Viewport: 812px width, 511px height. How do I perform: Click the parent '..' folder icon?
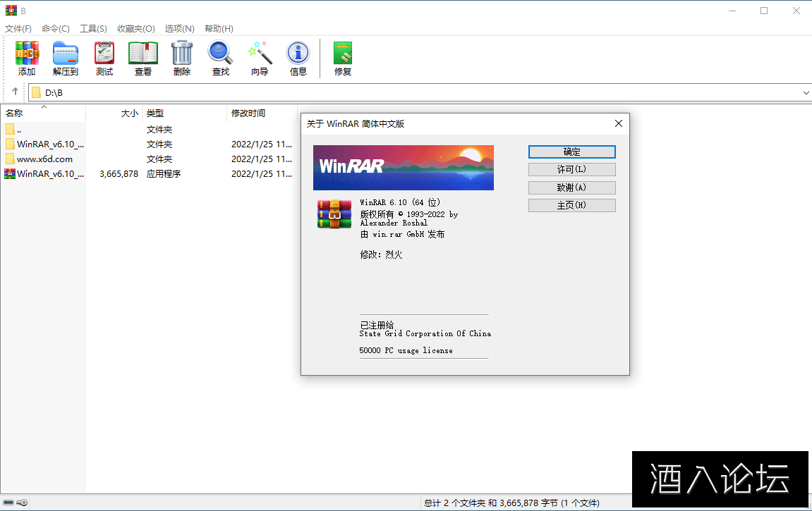(x=10, y=129)
